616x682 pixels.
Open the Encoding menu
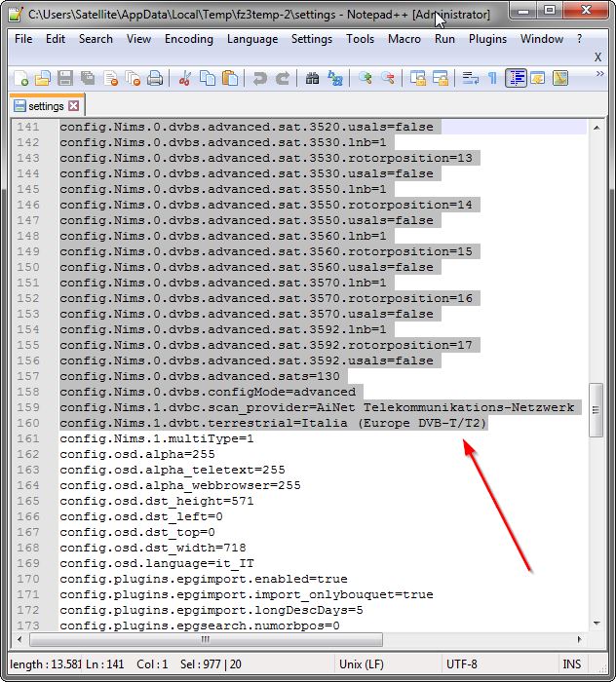[189, 39]
